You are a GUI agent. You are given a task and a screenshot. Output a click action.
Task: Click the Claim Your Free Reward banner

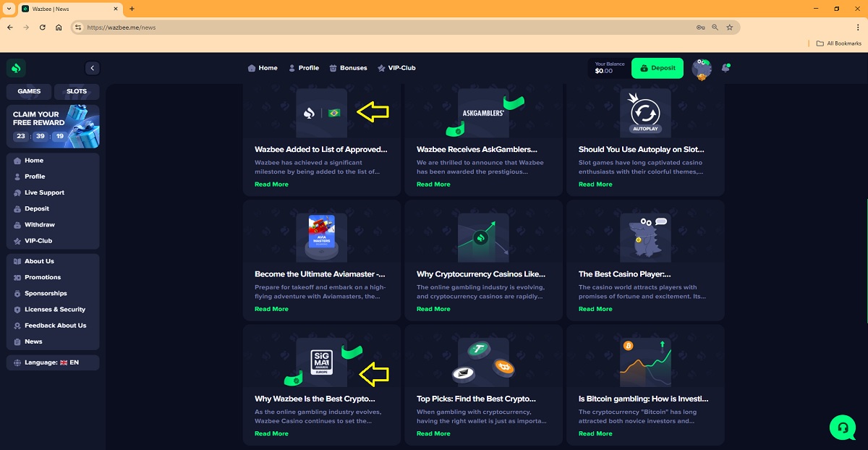(53, 127)
